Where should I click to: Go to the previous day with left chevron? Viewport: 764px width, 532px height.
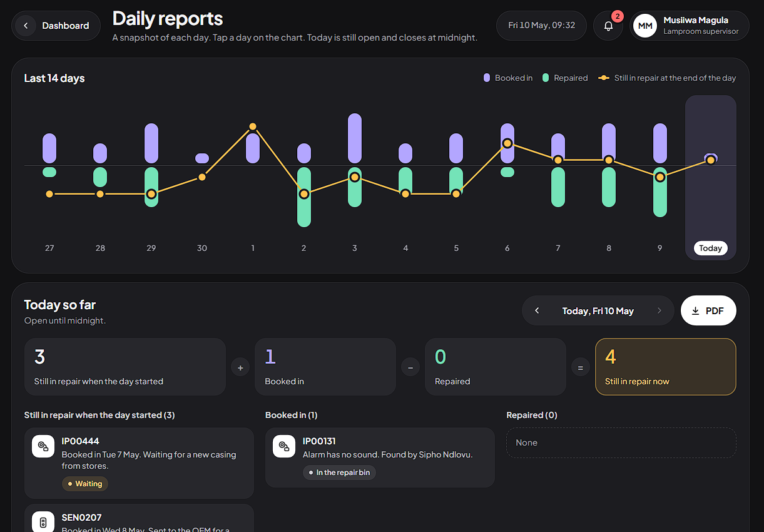(x=537, y=310)
